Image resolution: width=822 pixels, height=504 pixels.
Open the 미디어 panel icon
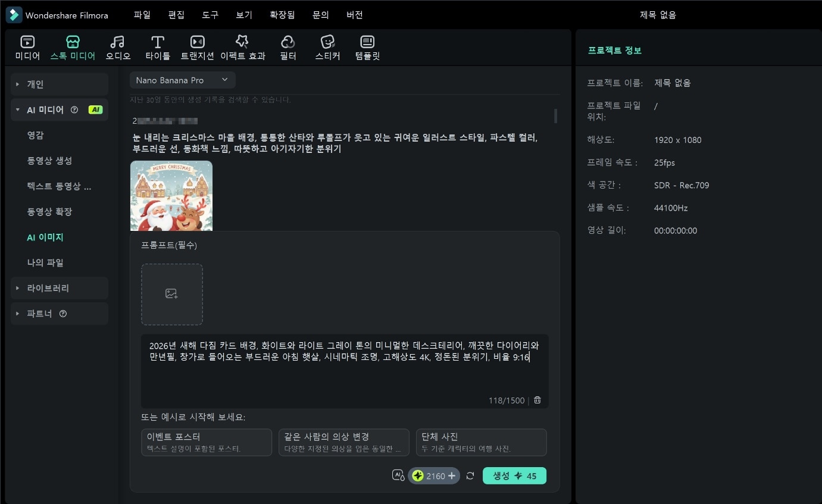(27, 47)
